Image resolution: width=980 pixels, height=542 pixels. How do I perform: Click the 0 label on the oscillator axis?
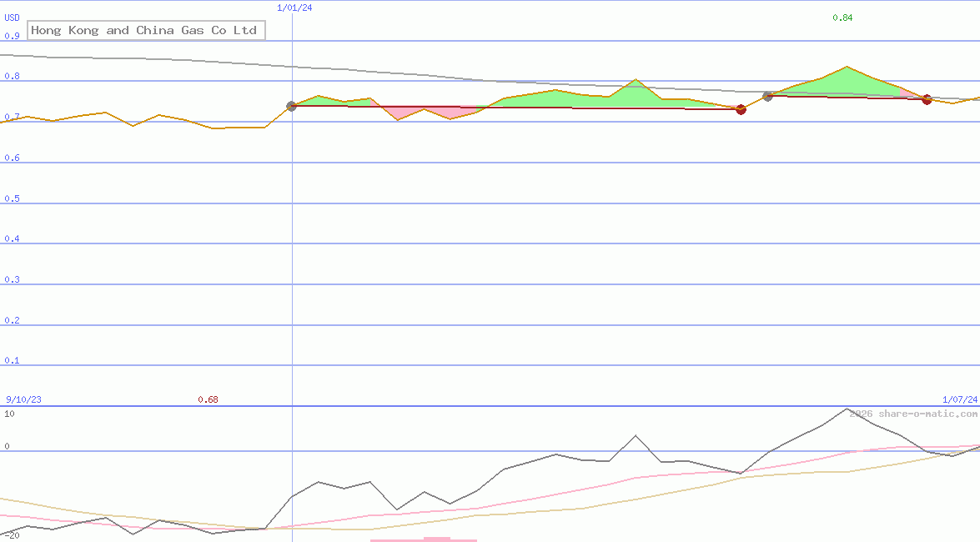click(x=7, y=446)
